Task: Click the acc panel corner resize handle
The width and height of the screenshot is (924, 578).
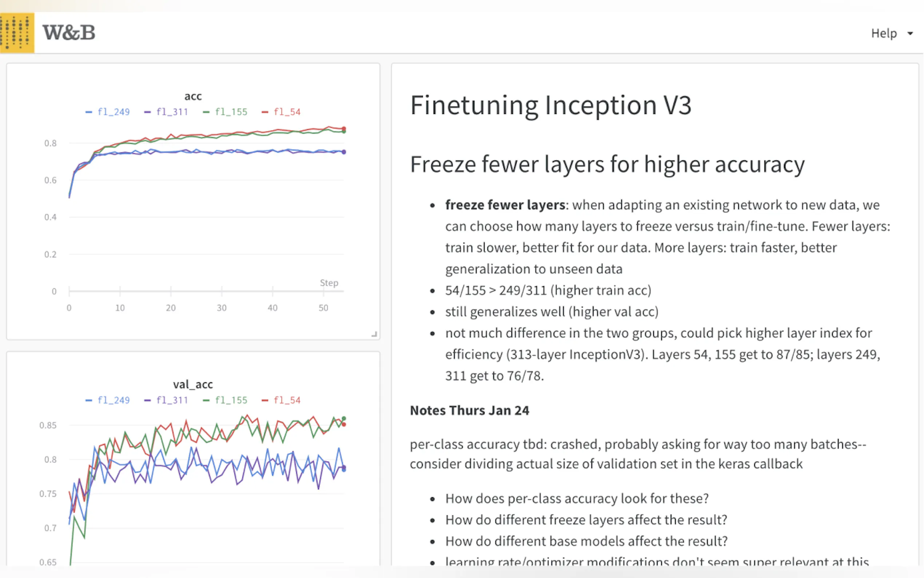Action: (374, 334)
